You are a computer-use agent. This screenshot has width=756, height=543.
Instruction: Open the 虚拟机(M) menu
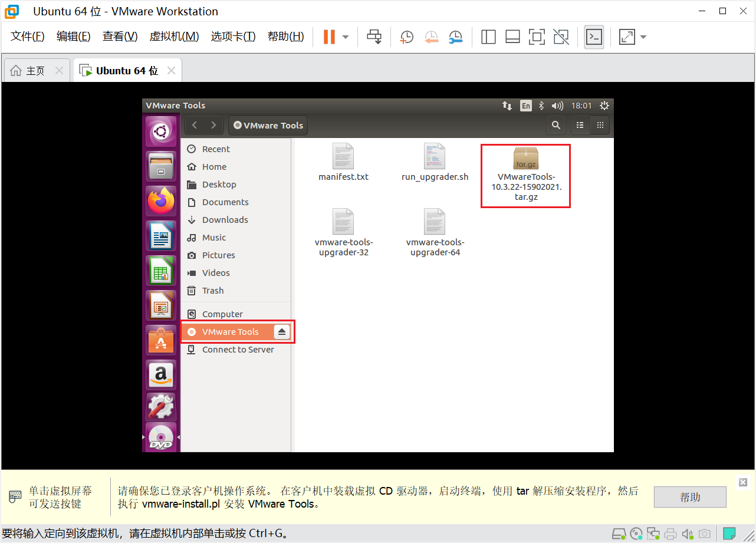(x=174, y=37)
